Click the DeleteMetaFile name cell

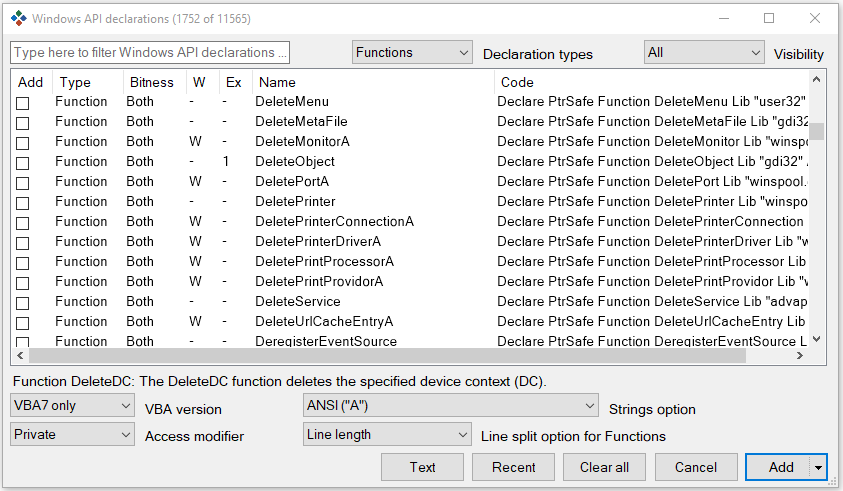pyautogui.click(x=301, y=122)
